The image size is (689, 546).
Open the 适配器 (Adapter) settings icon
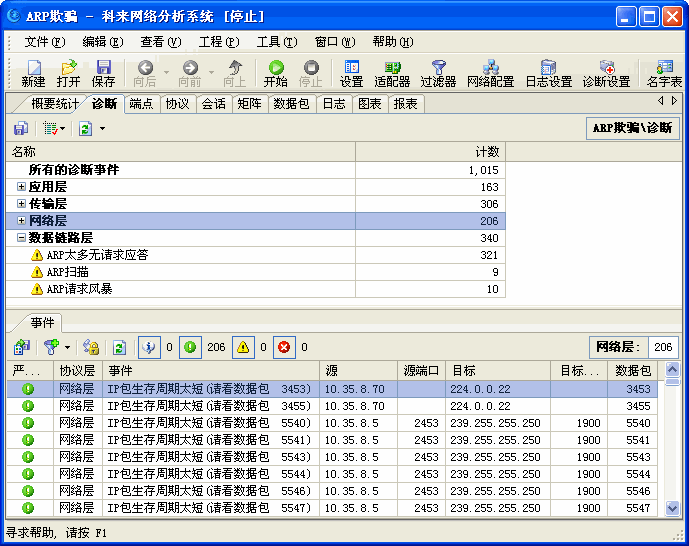pos(392,68)
